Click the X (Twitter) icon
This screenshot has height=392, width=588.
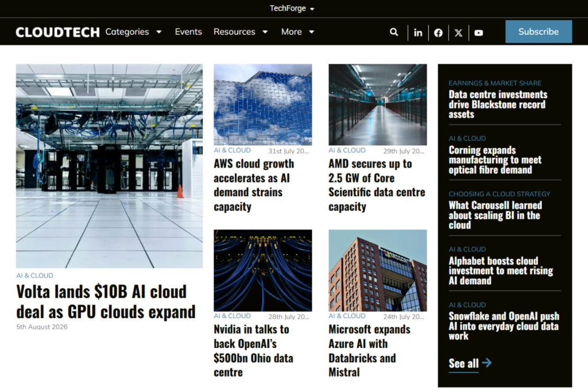pos(458,33)
